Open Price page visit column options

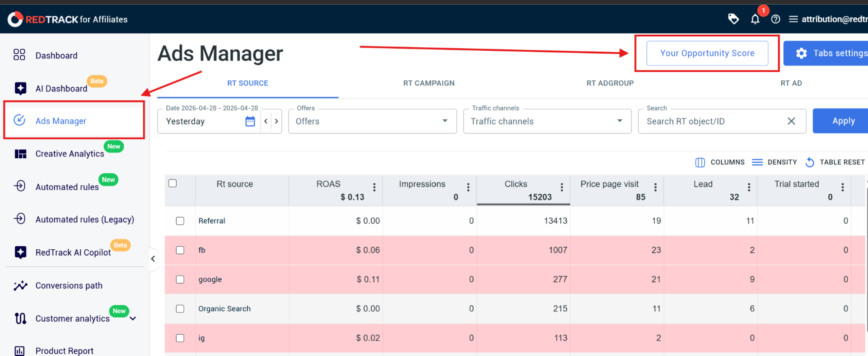(655, 187)
